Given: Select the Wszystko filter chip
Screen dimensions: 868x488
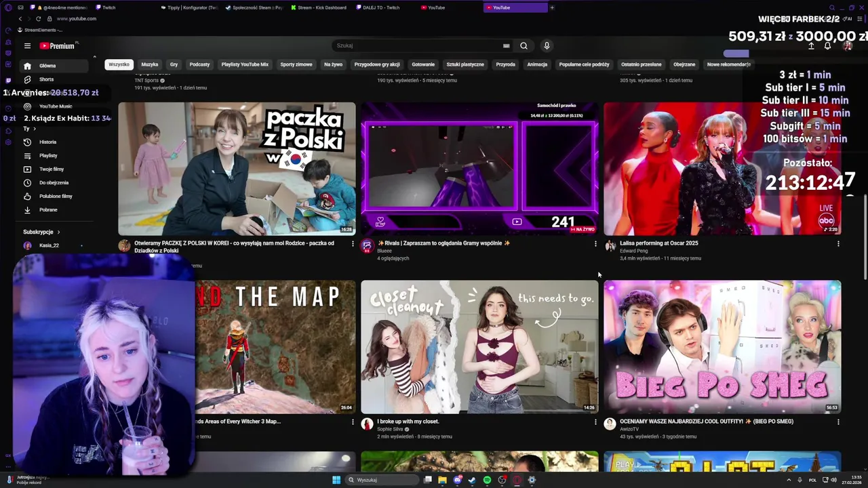Looking at the screenshot, I should click(119, 64).
